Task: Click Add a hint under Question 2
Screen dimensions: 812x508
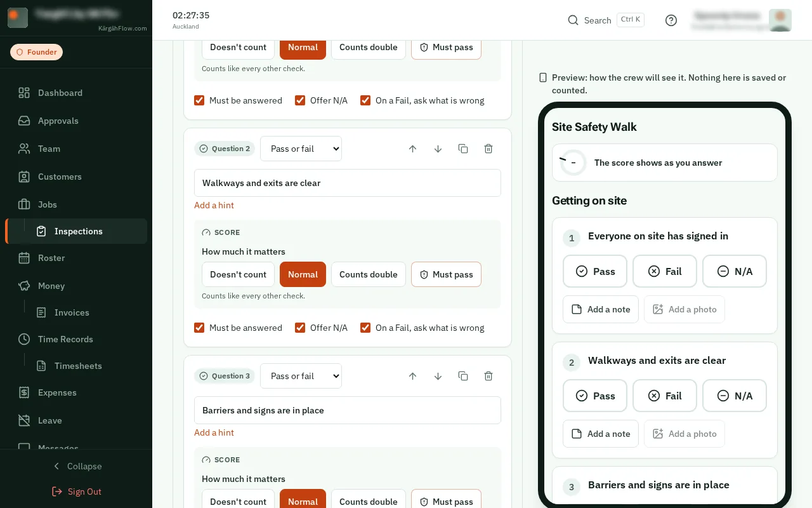Action: [x=214, y=205]
